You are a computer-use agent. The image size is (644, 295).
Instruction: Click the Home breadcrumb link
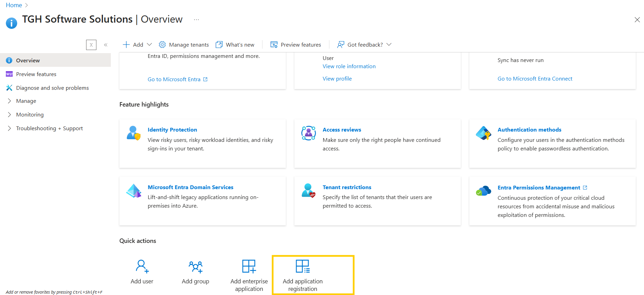(14, 5)
